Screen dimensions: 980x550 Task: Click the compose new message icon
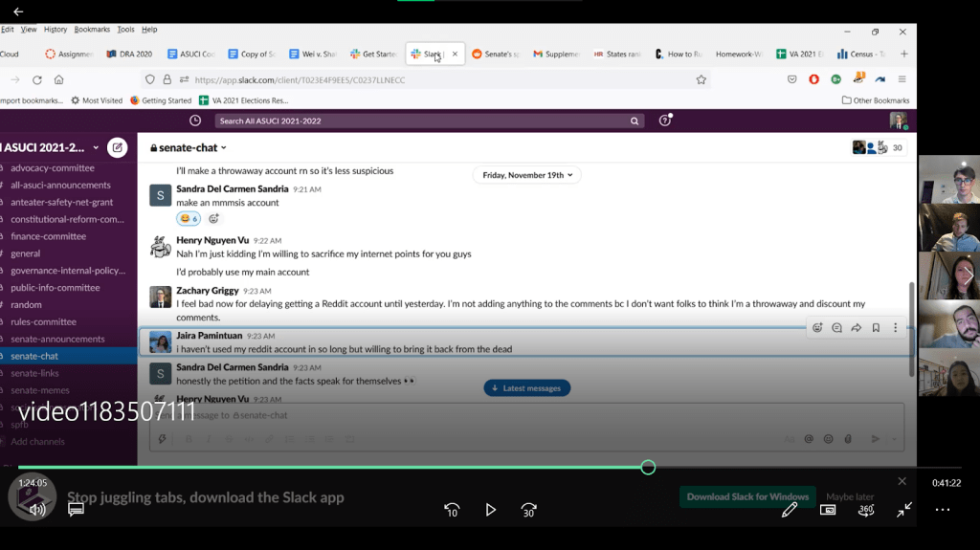pos(117,147)
